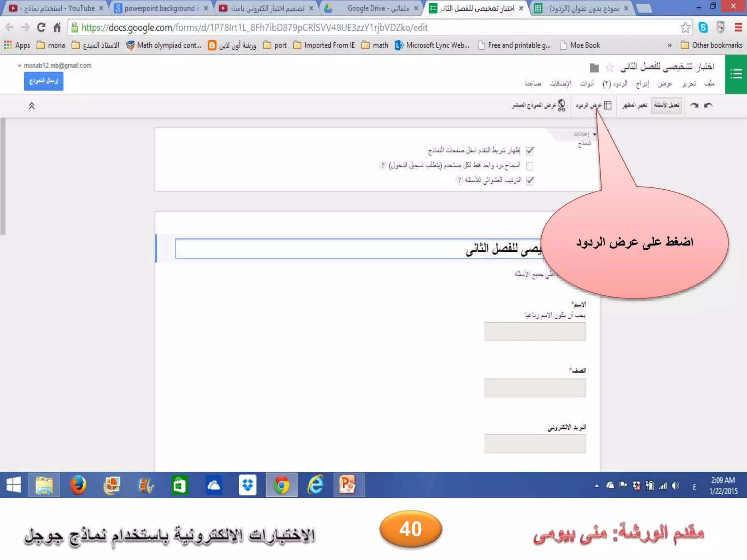Collapse the toolbar with double up chevron
Image resolution: width=747 pixels, height=560 pixels.
coord(31,106)
